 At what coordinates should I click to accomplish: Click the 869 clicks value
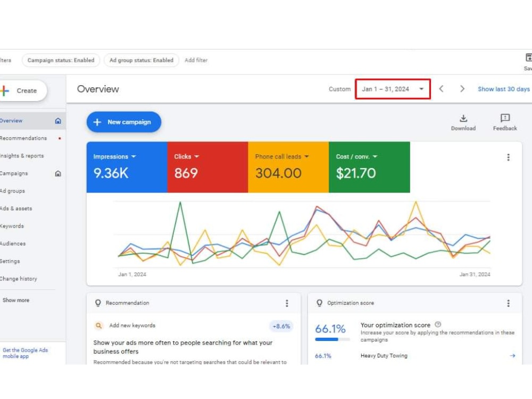[186, 173]
